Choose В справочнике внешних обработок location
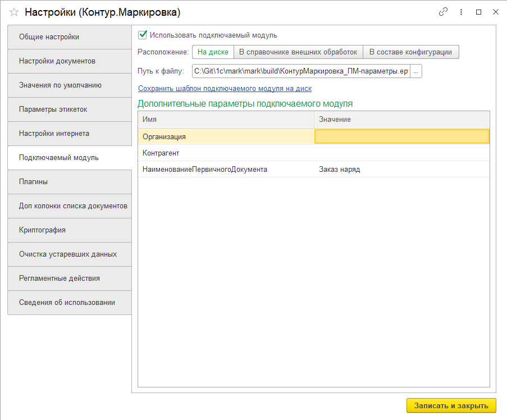Viewport: 507px width, 420px height. [298, 52]
